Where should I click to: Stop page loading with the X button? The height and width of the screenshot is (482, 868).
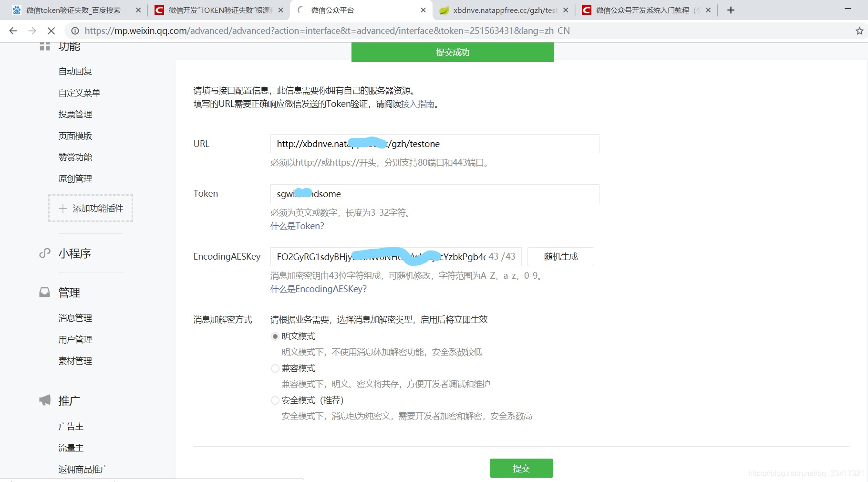[x=52, y=31]
